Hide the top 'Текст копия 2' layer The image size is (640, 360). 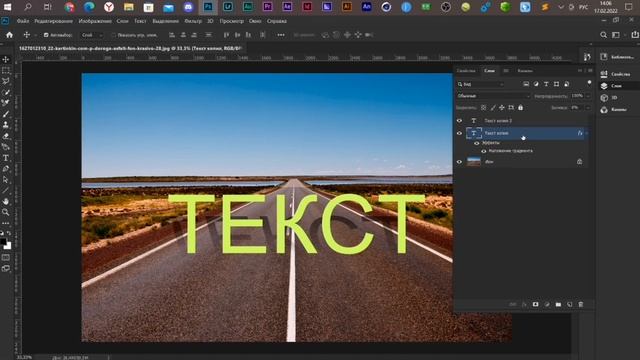click(459, 121)
